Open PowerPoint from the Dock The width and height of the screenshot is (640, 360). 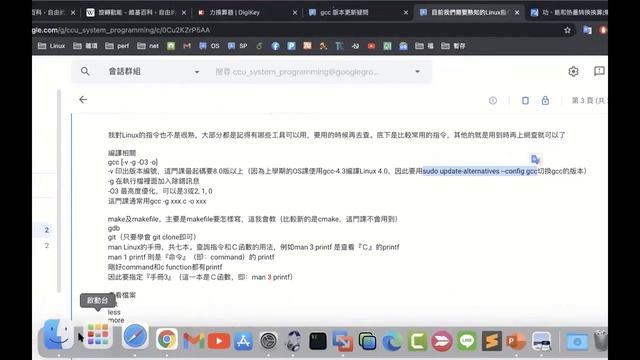click(516, 341)
